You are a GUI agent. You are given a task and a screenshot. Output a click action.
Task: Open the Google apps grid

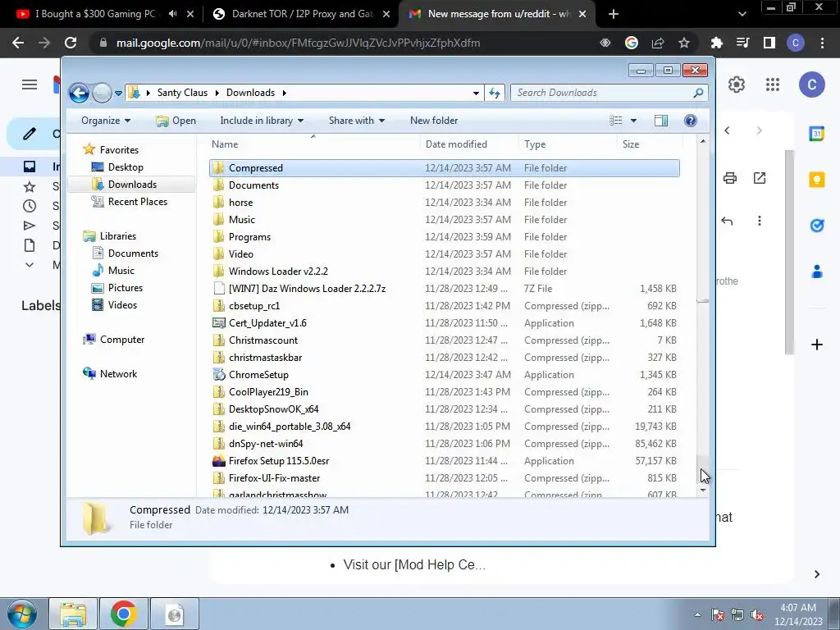coord(773,84)
